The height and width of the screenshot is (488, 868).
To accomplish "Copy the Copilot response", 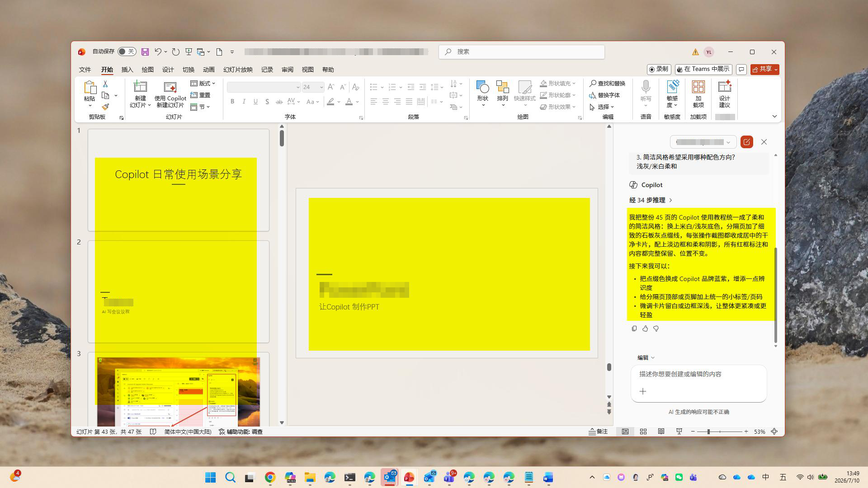I will tap(634, 328).
